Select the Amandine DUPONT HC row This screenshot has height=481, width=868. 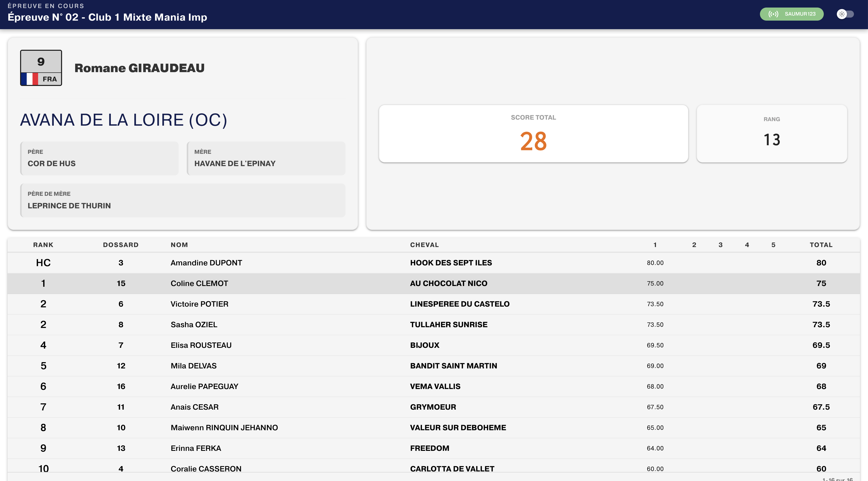(206, 263)
